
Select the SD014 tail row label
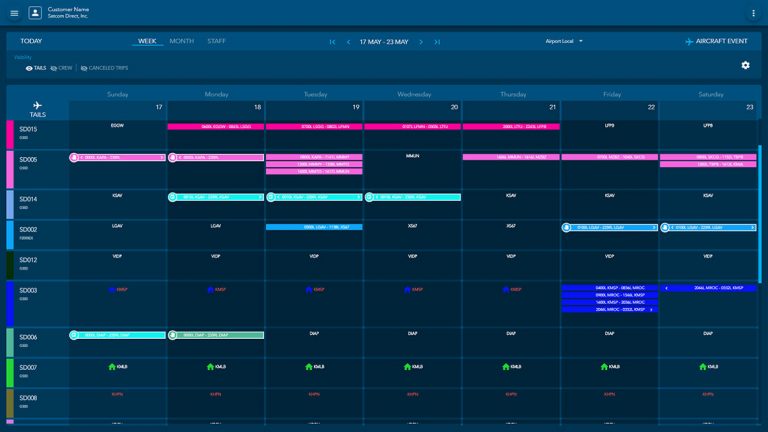28,199
